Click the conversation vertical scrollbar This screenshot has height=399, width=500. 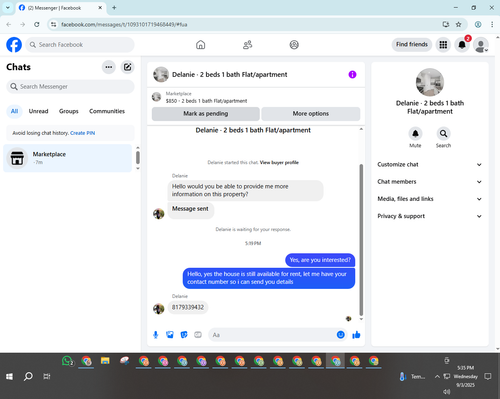[361, 240]
